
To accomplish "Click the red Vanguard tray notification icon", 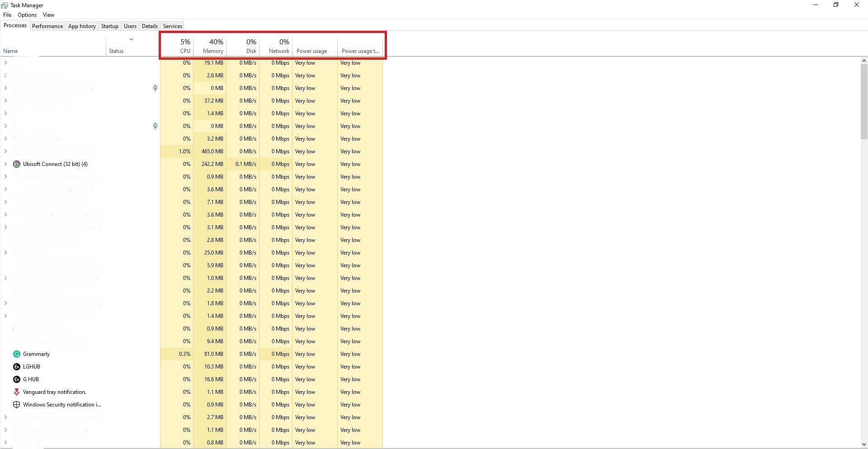I will tap(17, 392).
